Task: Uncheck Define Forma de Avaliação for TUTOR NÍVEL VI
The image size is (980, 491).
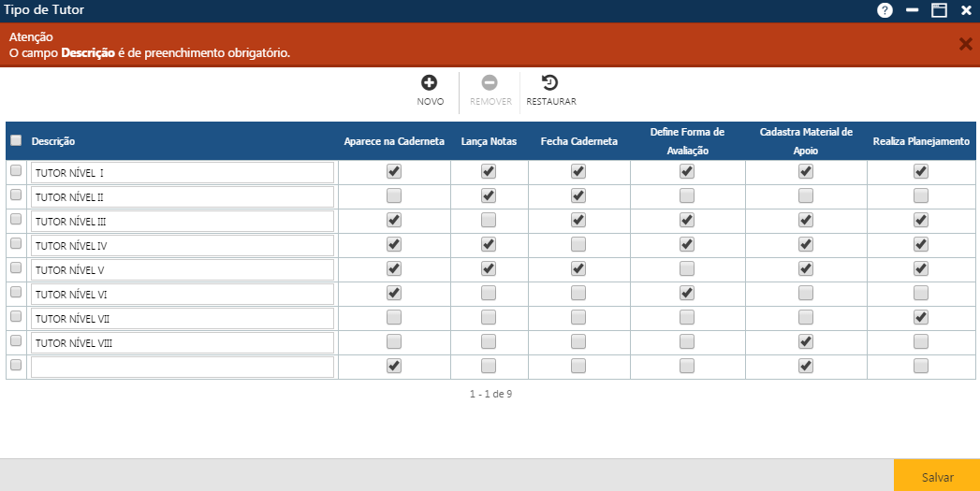Action: (x=687, y=293)
